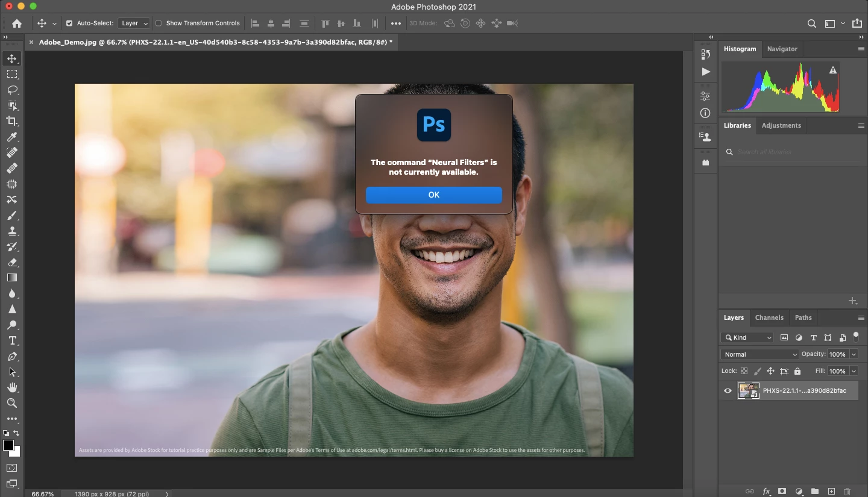
Task: Select the Lasso tool
Action: point(12,90)
